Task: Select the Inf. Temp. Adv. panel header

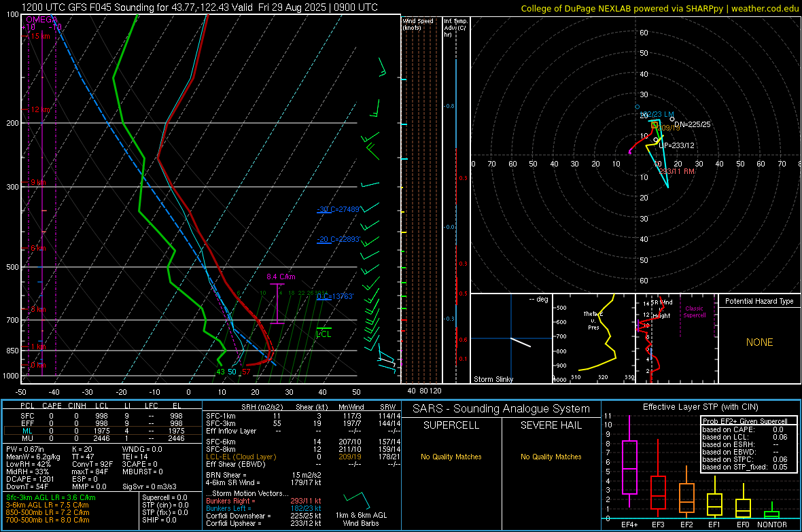Action: pos(456,28)
